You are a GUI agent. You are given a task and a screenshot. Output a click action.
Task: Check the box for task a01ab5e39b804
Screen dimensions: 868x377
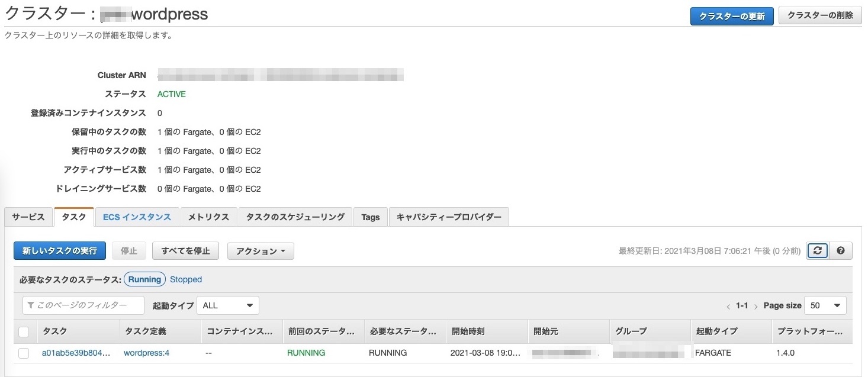24,353
